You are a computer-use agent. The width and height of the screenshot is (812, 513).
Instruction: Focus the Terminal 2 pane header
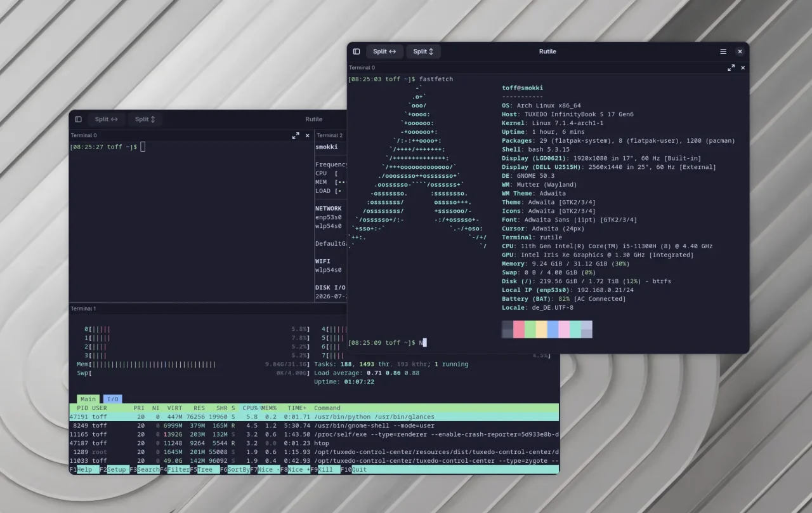330,135
